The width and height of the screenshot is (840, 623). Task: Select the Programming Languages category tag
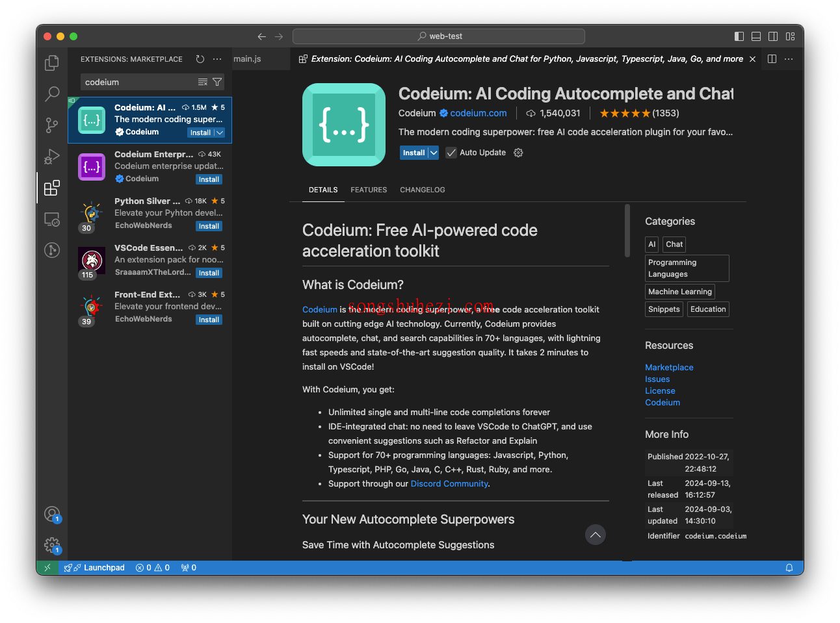687,268
